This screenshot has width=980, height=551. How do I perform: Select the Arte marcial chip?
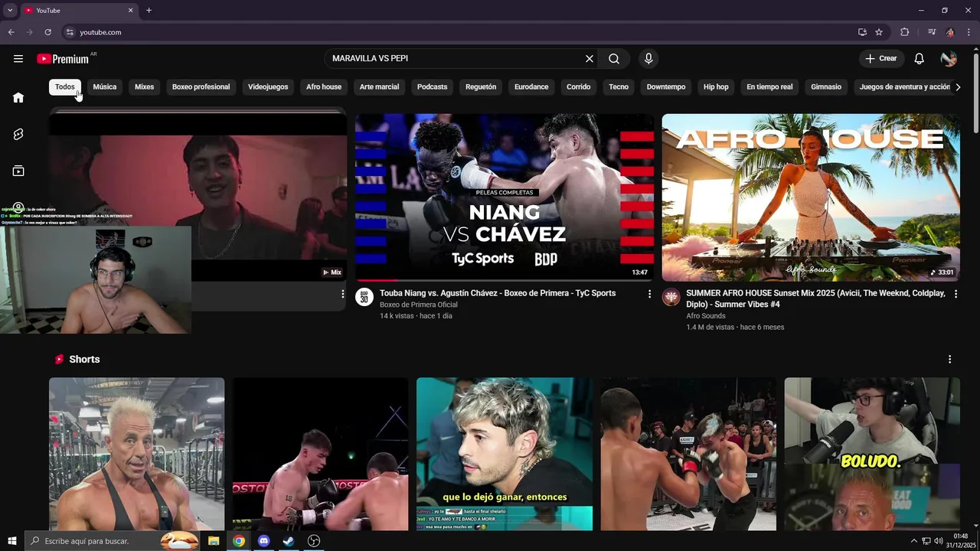(380, 86)
